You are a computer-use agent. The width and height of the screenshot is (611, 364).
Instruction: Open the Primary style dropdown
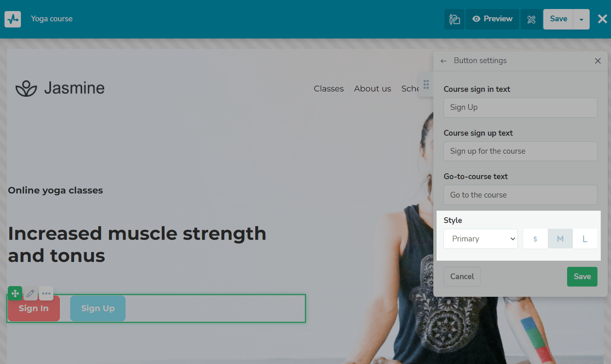(x=481, y=239)
